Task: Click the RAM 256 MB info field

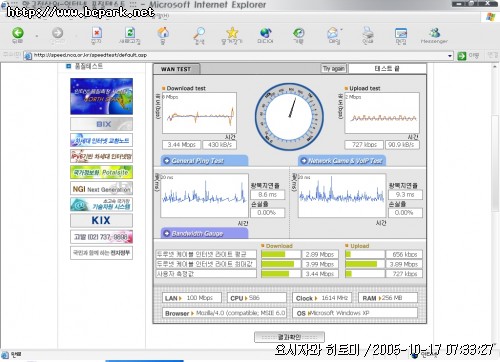Action: tap(388, 298)
